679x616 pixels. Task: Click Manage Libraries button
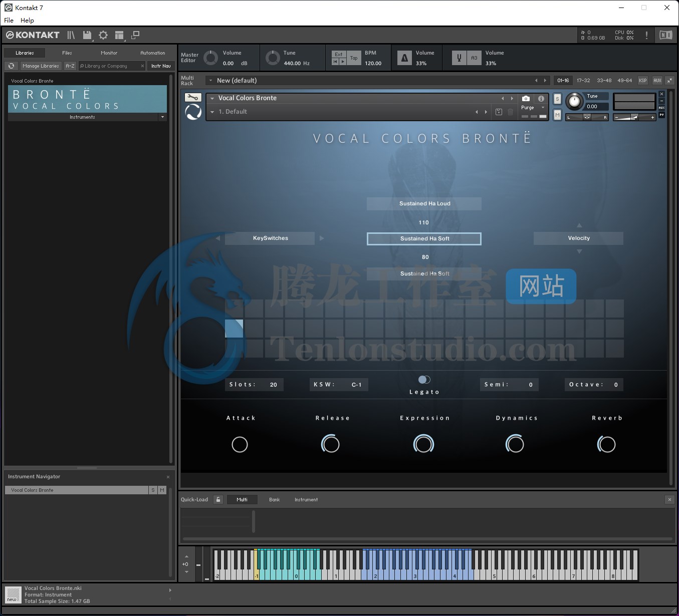tap(41, 66)
